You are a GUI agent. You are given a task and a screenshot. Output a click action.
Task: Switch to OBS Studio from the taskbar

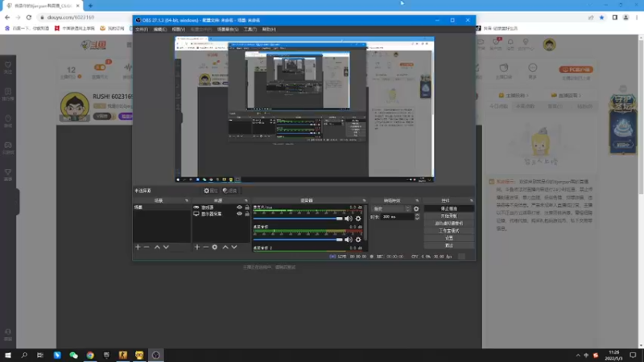(155, 355)
